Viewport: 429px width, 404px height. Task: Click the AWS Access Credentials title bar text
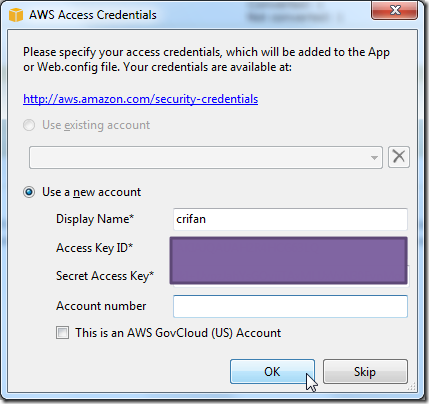pyautogui.click(x=93, y=15)
